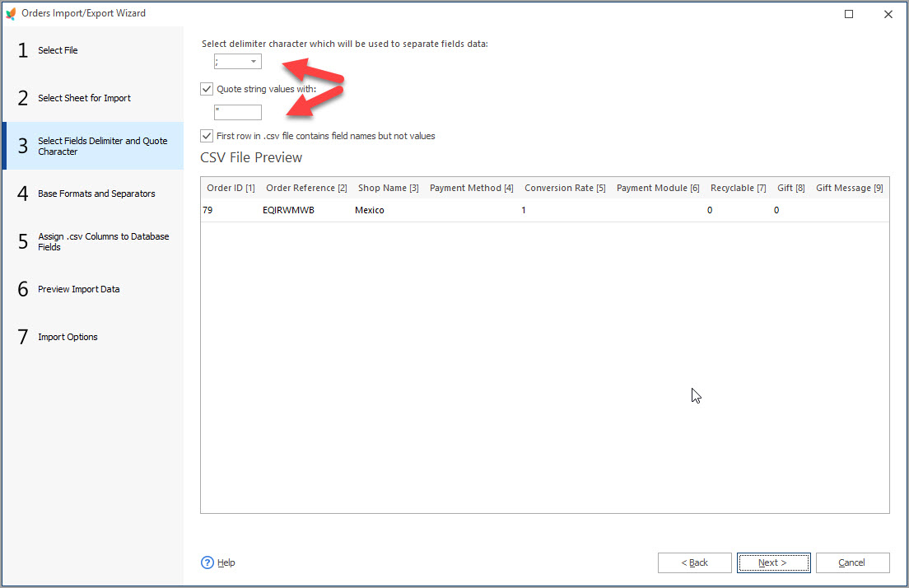The height and width of the screenshot is (588, 909).
Task: Click the Cancel button
Action: click(x=852, y=562)
